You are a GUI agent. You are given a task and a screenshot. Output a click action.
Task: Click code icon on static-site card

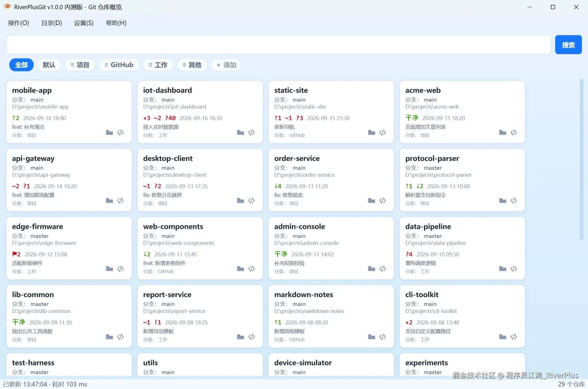(x=383, y=132)
